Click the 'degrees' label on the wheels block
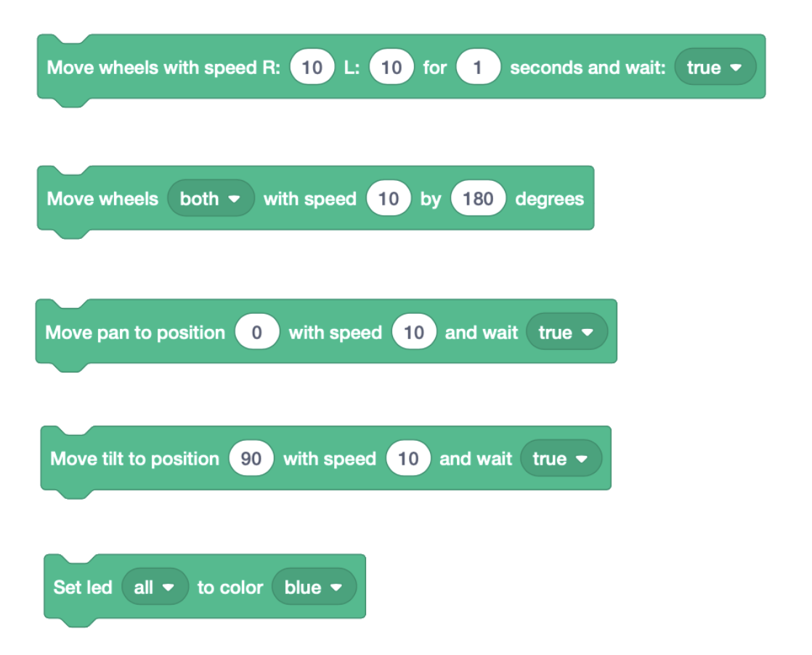812x655 pixels. tap(549, 199)
